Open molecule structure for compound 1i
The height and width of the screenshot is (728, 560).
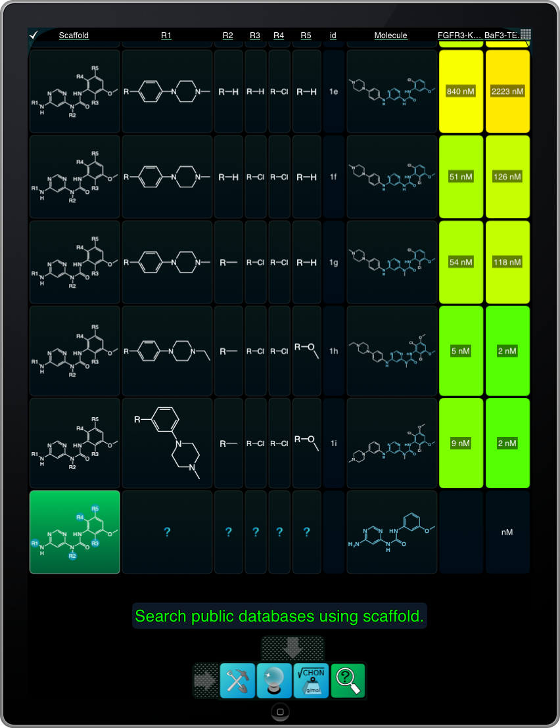392,443
